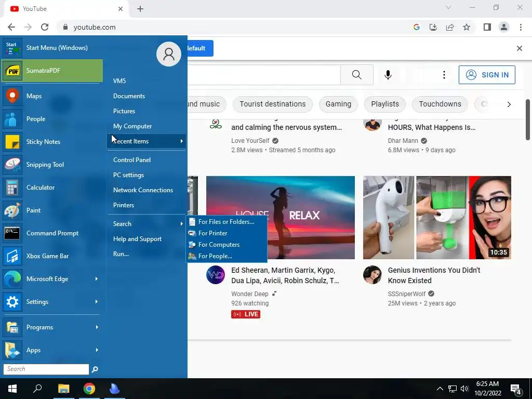Click the YouTube search magnifier button
532x399 pixels.
tap(356, 75)
